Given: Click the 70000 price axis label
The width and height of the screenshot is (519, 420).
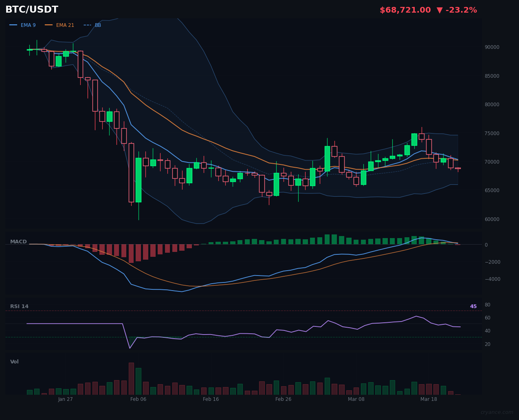Looking at the screenshot, I should [x=491, y=162].
